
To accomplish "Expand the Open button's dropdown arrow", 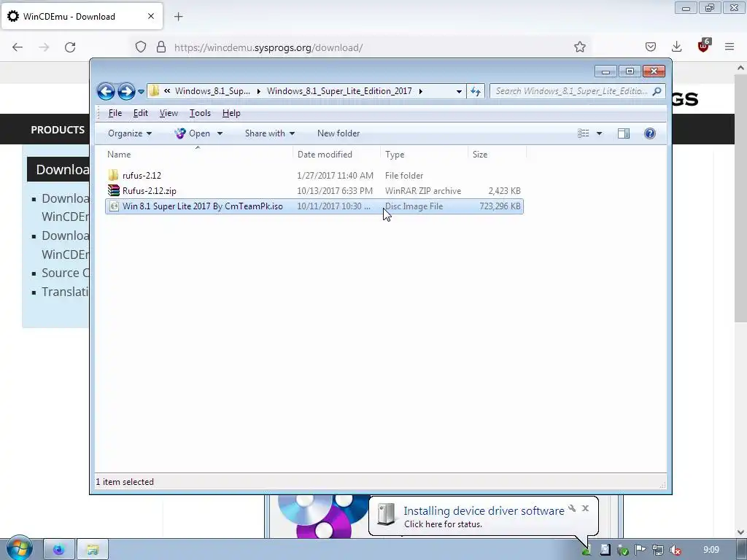I will pos(220,133).
